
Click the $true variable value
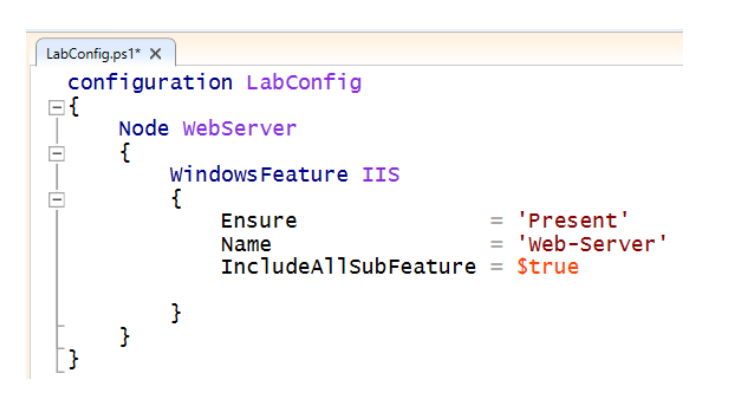[547, 267]
